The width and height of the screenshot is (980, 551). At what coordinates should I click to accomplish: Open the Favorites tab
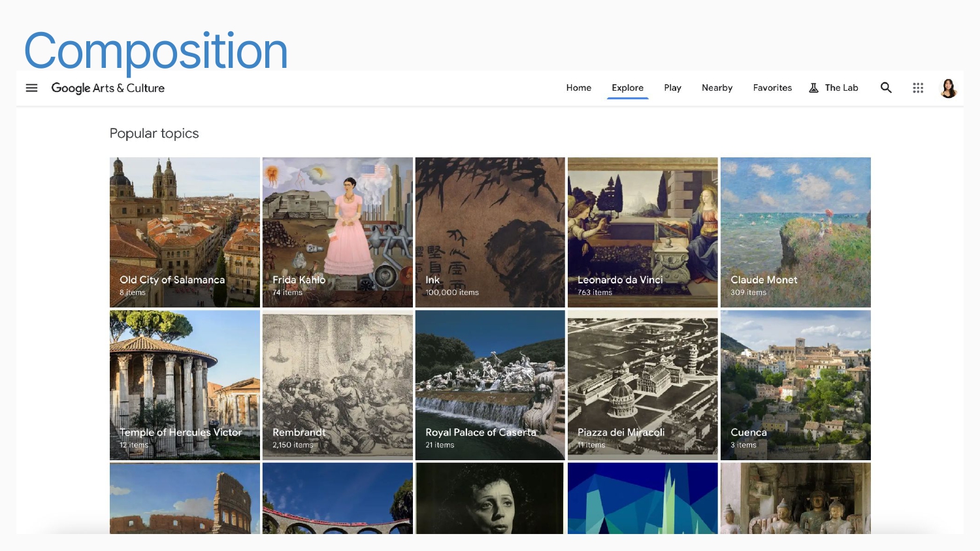click(772, 88)
